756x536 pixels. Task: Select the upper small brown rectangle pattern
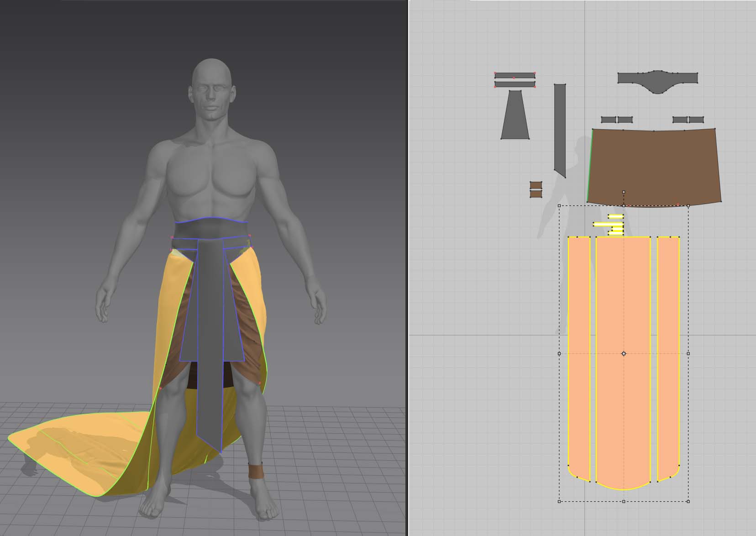click(536, 185)
